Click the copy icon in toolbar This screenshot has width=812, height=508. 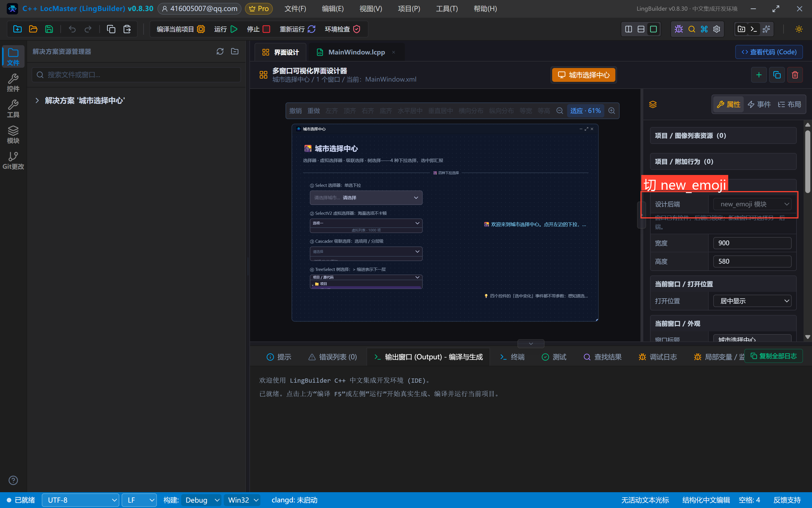[111, 29]
